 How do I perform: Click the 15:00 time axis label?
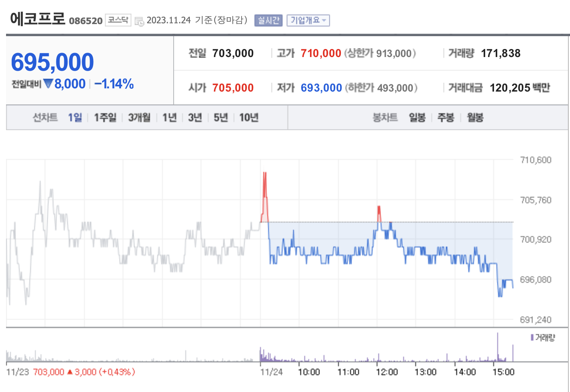503,372
